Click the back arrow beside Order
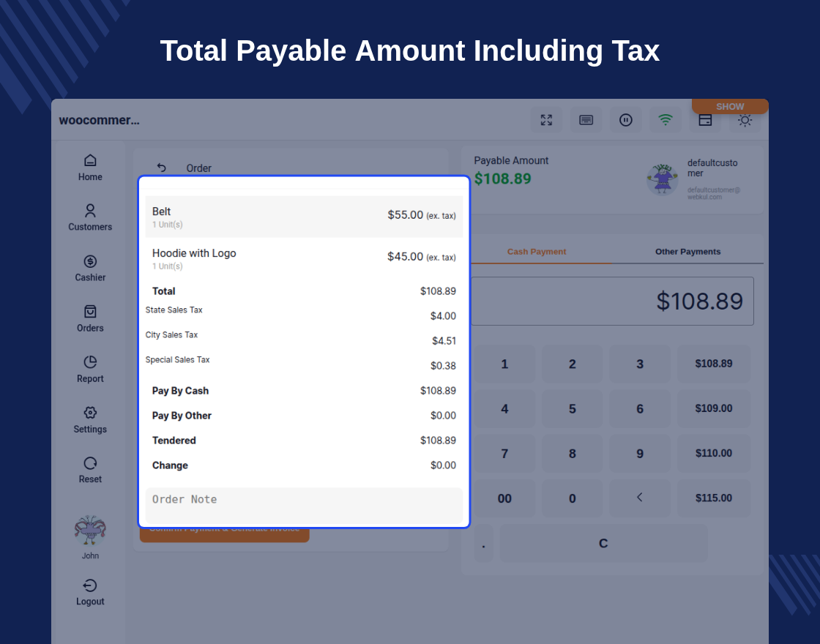 point(162,168)
